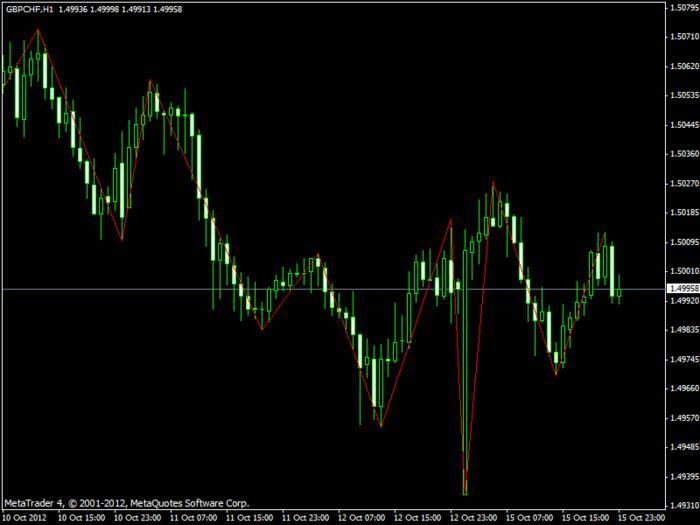Click the 1.50185 price axis label
Image resolution: width=700 pixels, height=525 pixels.
coord(684,212)
